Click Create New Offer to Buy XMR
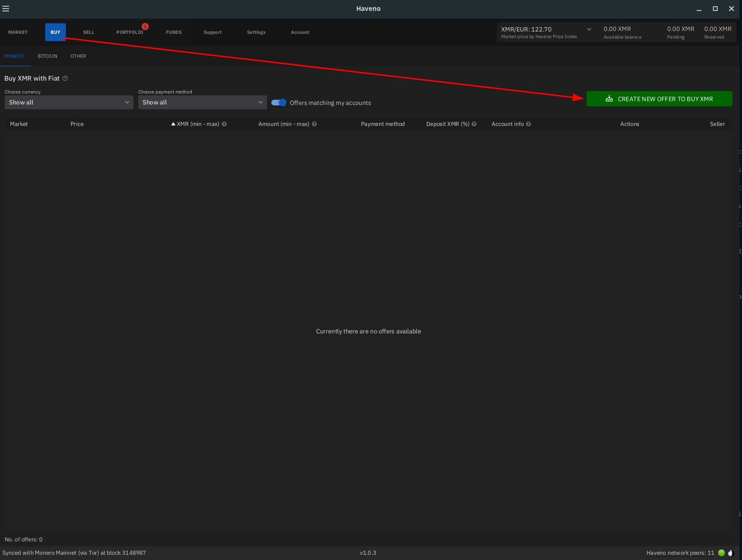This screenshot has width=742, height=560. click(x=659, y=99)
